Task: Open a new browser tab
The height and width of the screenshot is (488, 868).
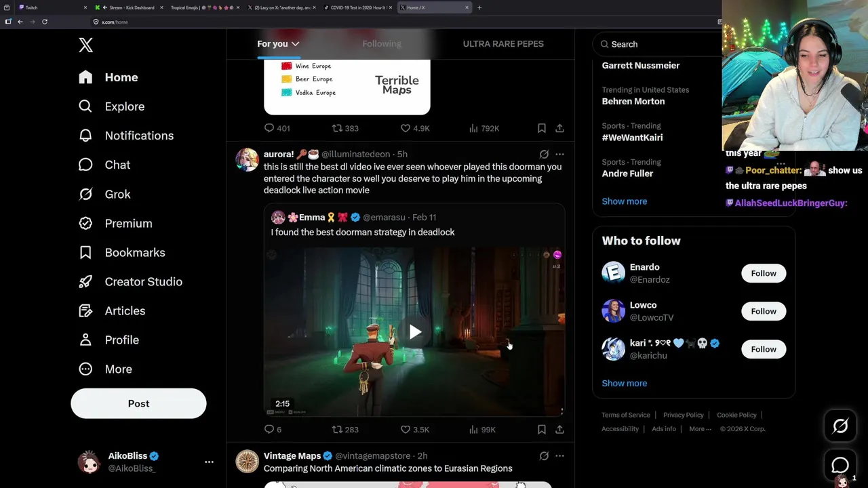Action: 479,7
